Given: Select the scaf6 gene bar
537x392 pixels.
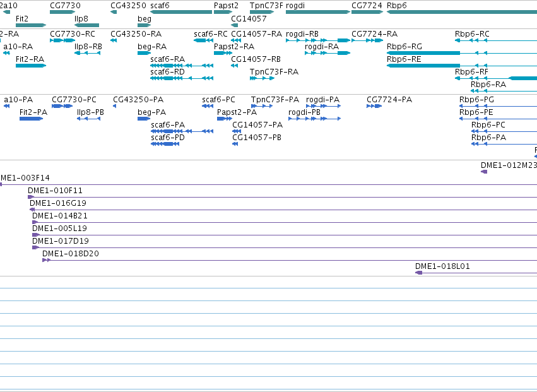Looking at the screenshot, I should [181, 12].
